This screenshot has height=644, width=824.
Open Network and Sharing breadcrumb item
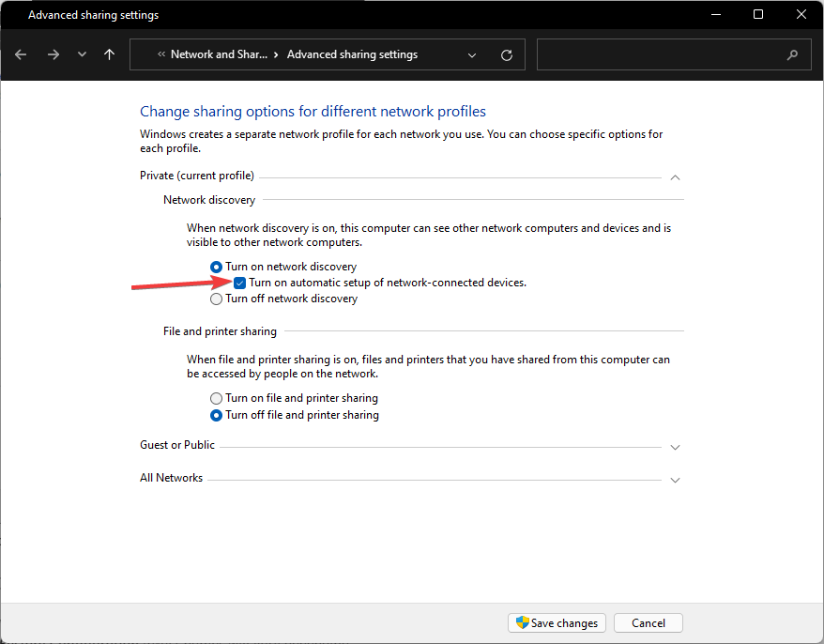coord(219,54)
